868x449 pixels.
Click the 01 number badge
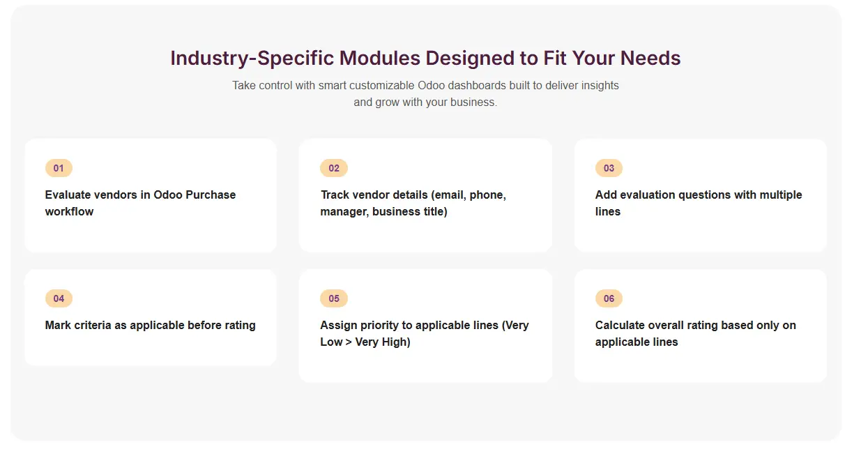coord(59,168)
